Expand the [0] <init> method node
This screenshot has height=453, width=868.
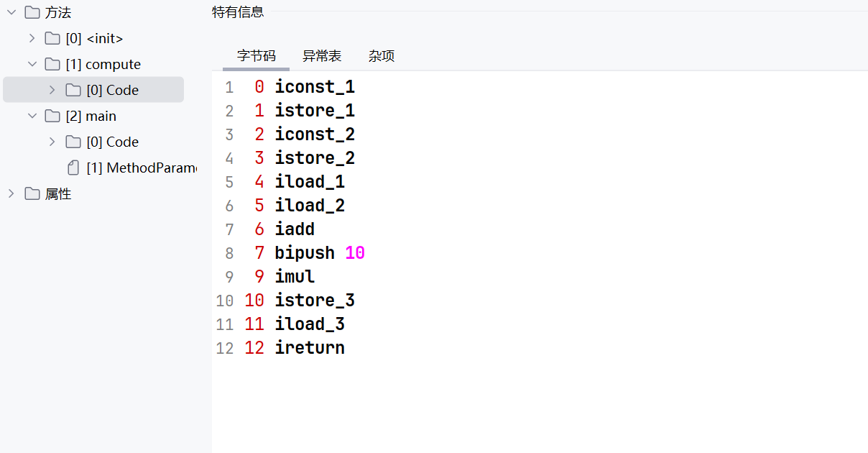pyautogui.click(x=32, y=38)
